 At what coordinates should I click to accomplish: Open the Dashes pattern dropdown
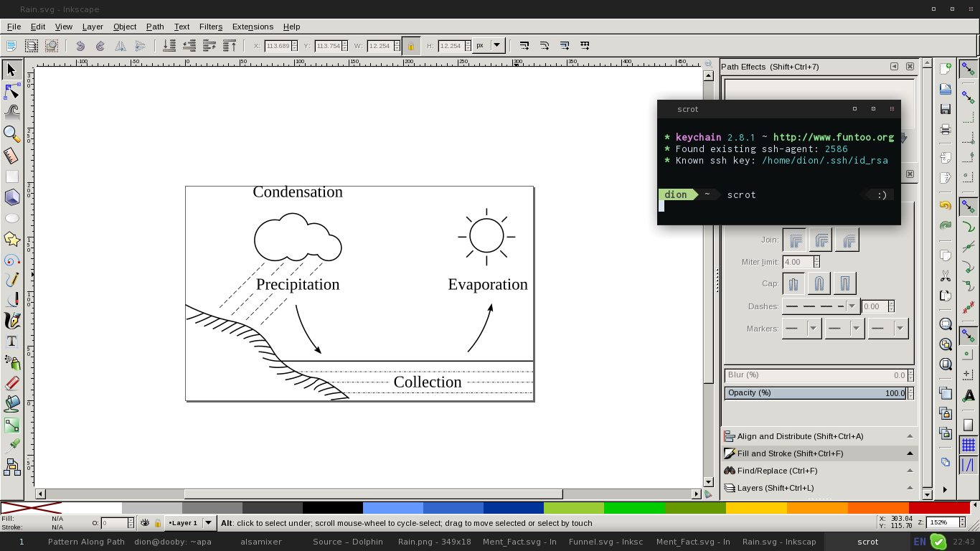click(x=820, y=306)
